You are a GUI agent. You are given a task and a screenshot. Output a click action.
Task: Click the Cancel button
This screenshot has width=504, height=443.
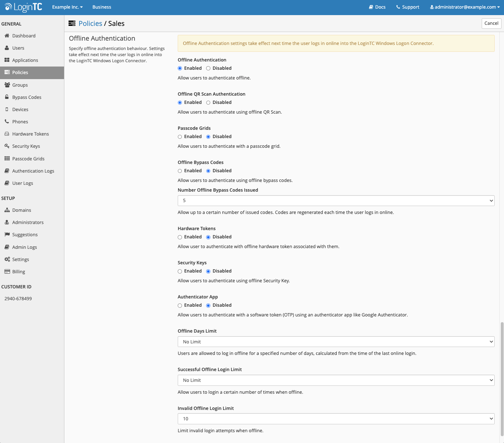pos(491,23)
